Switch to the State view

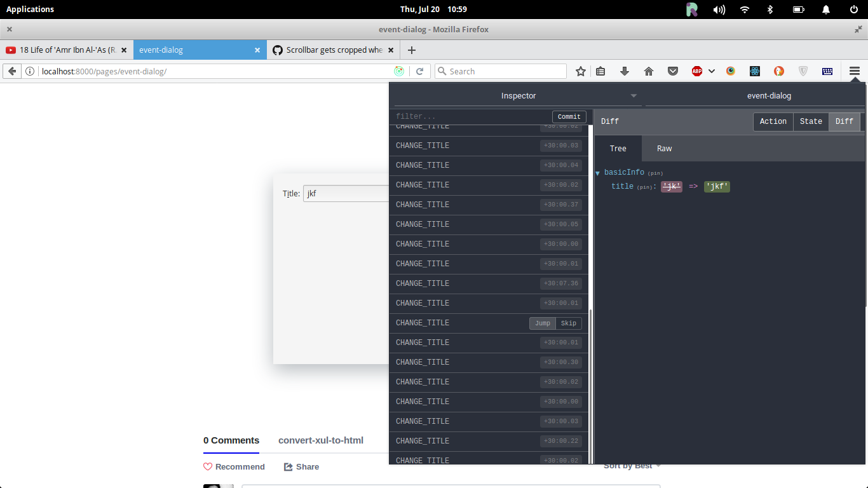(811, 121)
